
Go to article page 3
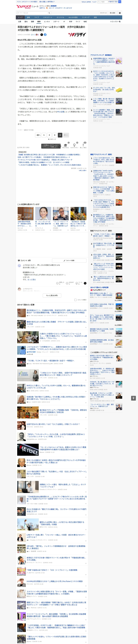pos(55,135)
